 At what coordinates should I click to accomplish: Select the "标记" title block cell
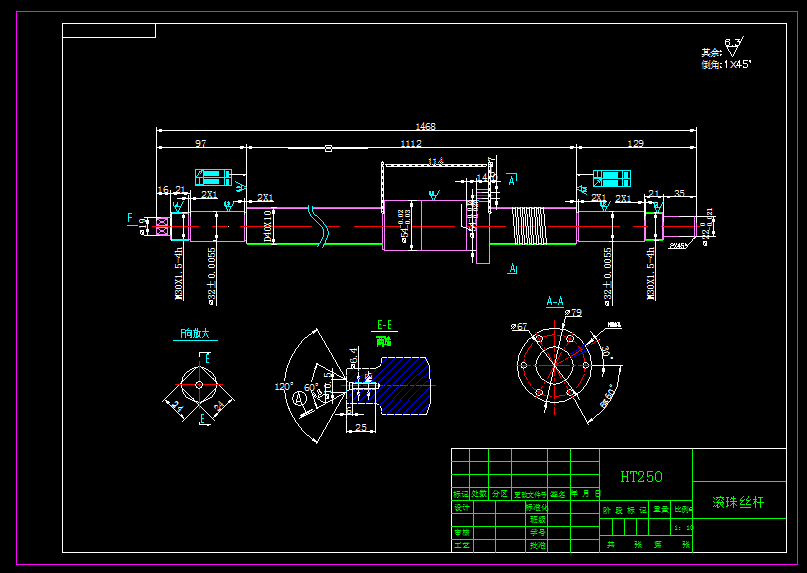[x=461, y=494]
